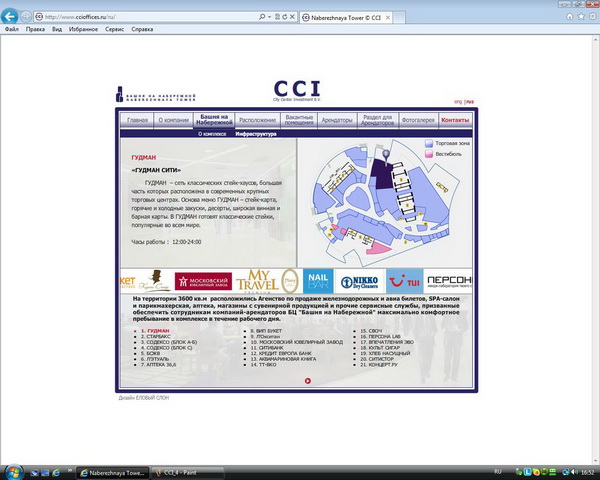The height and width of the screenshot is (480, 600).
Task: Select 12. КРЕДИТ ЕВРОПА БАНК in the list
Action: 281,353
